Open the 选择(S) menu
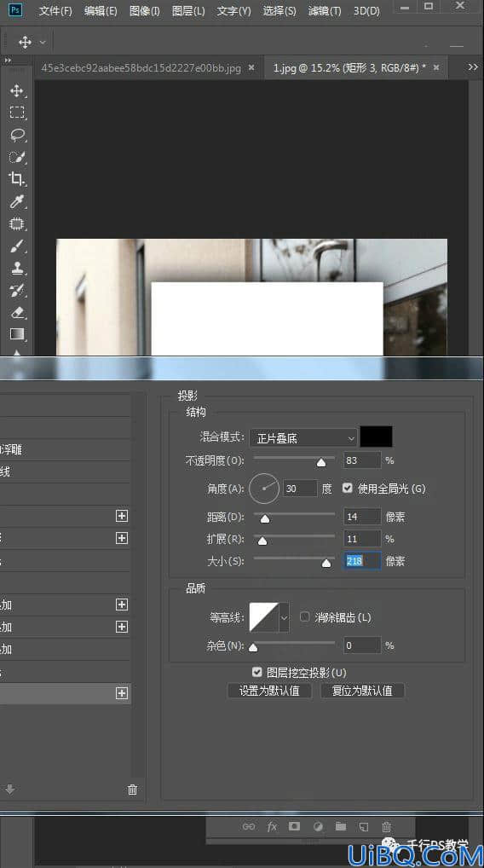This screenshot has width=484, height=868. click(x=279, y=10)
